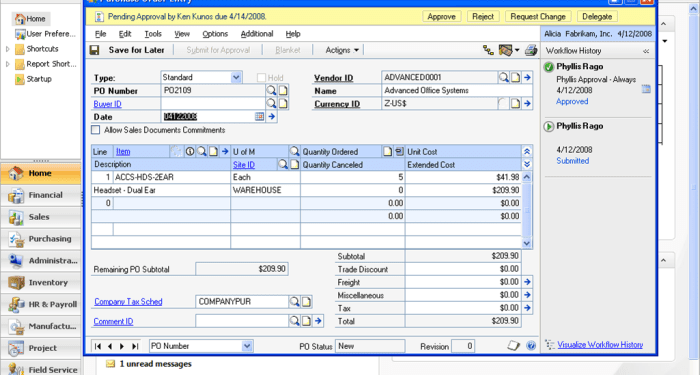Open Item lookup magnifier in grid header
Screen dimensions: 700x375
click(202, 151)
